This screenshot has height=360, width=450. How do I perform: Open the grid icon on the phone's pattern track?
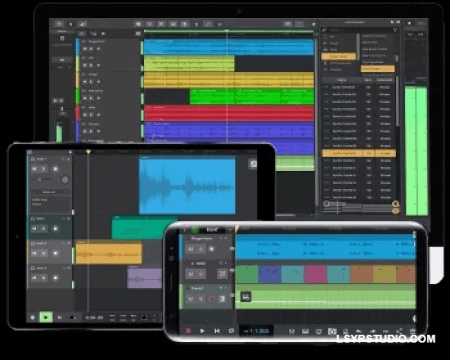[222, 274]
